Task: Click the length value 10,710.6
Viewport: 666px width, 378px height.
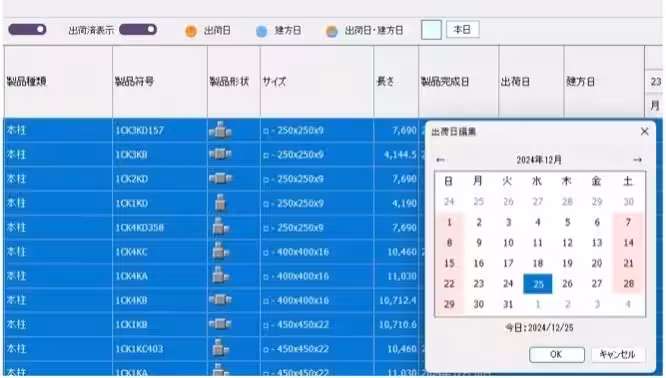Action: coord(398,325)
